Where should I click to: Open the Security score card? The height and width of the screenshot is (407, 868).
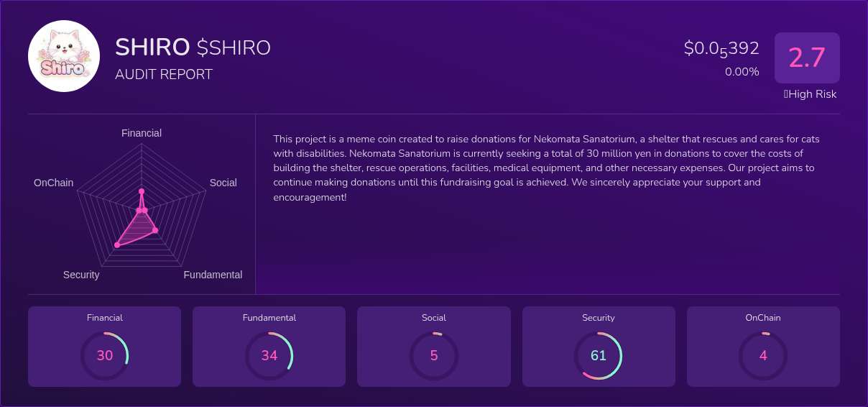(599, 347)
